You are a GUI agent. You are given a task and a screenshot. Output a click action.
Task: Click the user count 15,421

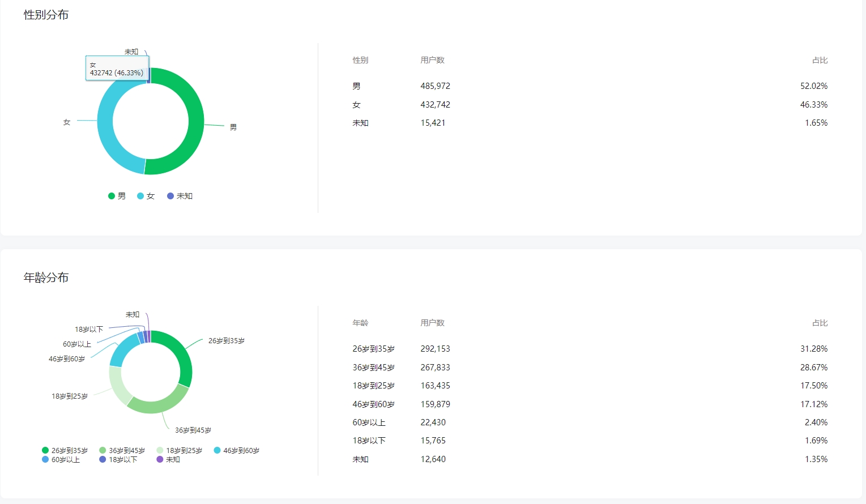click(x=433, y=123)
